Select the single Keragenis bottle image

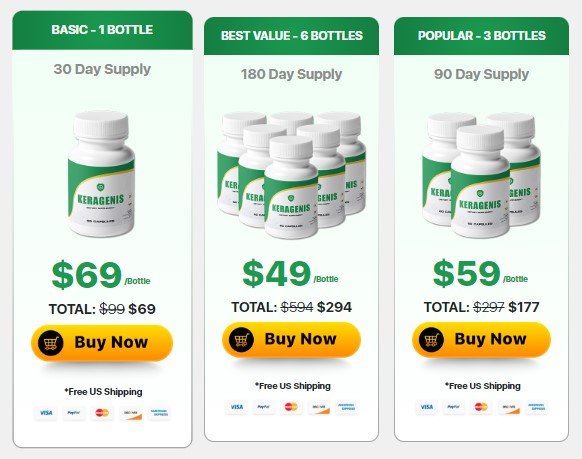click(102, 174)
